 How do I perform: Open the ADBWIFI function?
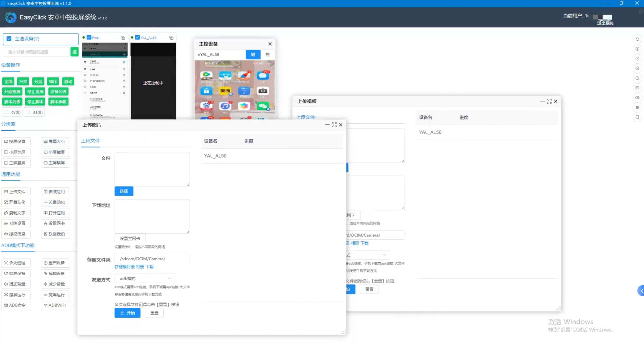pos(56,305)
